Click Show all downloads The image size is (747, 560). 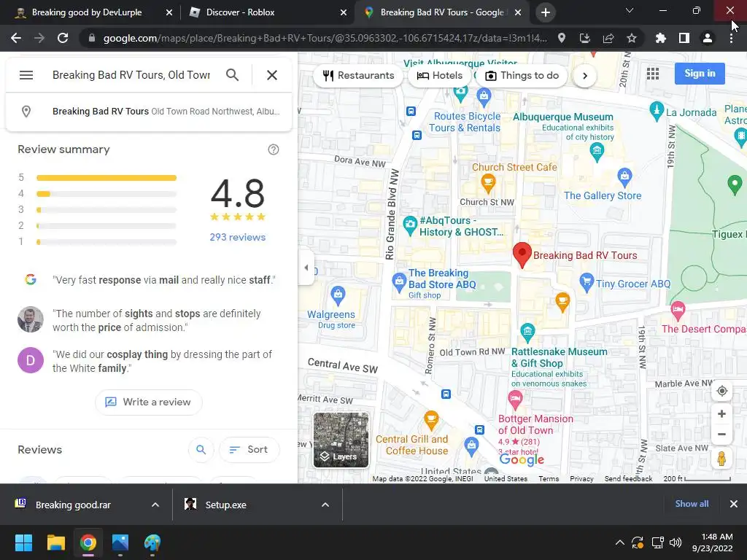(692, 504)
